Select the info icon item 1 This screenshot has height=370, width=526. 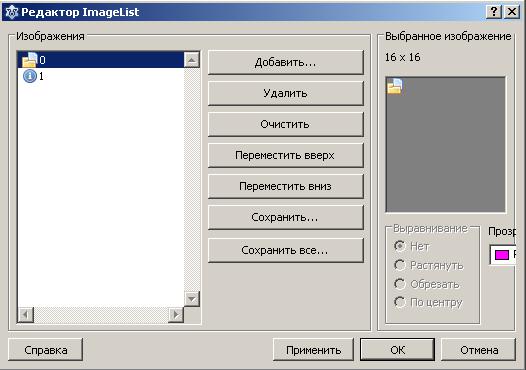101,76
